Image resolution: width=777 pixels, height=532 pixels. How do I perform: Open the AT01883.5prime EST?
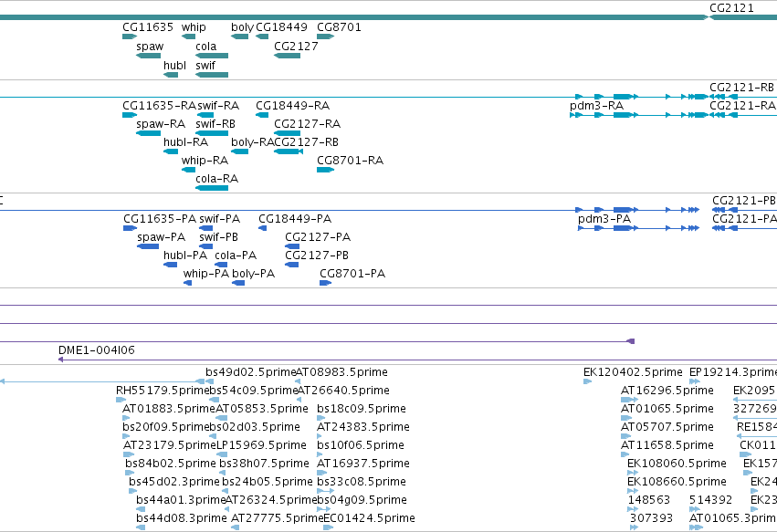point(126,419)
